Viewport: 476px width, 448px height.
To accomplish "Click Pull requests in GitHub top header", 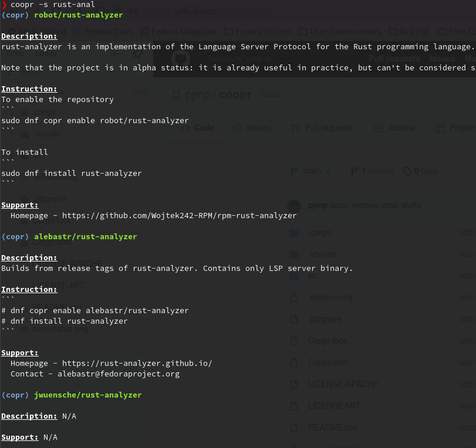I will pyautogui.click(x=394, y=59).
